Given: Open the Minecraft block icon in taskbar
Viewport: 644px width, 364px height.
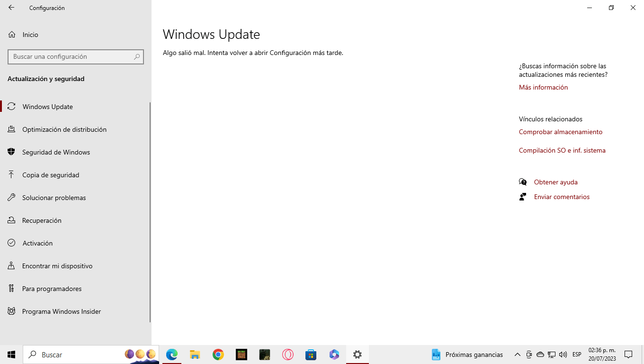Looking at the screenshot, I should [241, 355].
